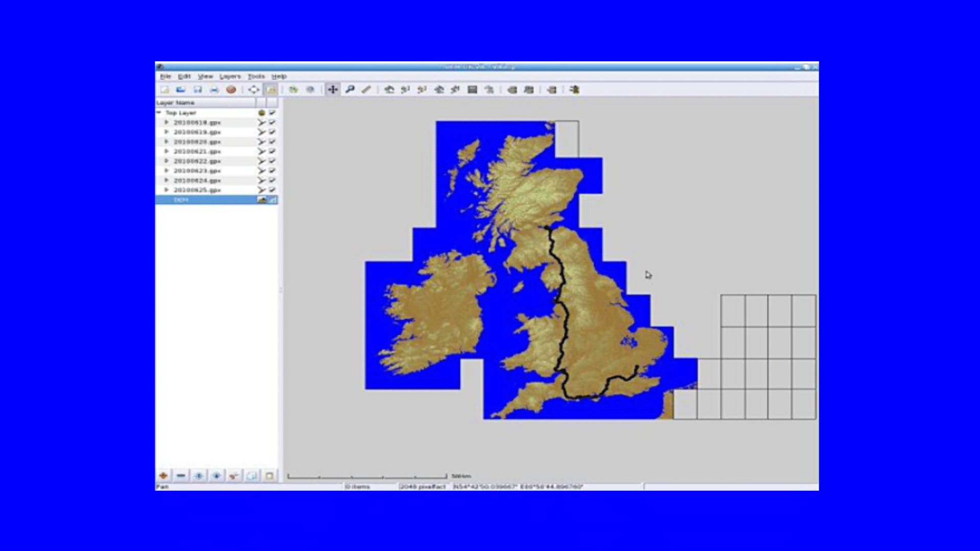Add new layer with plus button
Image resolution: width=980 pixels, height=551 pixels.
tap(163, 475)
